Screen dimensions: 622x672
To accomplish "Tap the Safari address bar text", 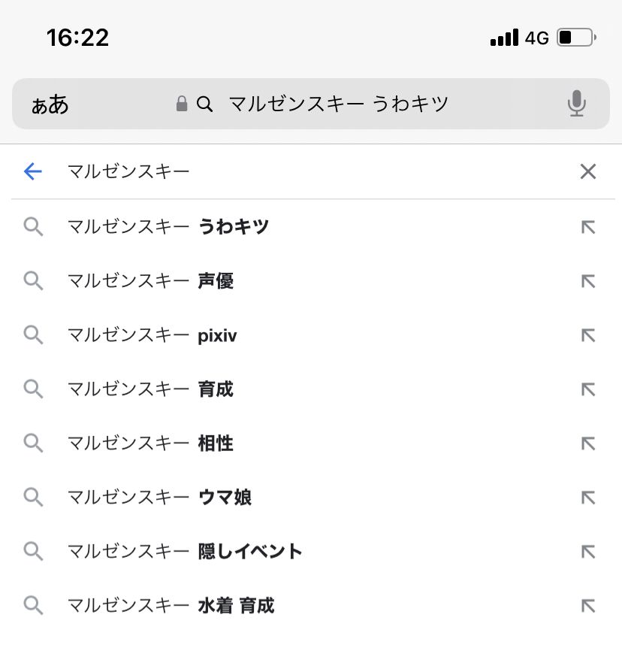I will coord(338,104).
